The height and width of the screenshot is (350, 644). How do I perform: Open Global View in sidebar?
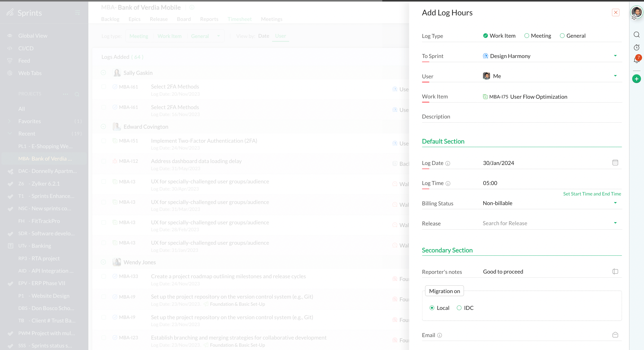[x=33, y=36]
